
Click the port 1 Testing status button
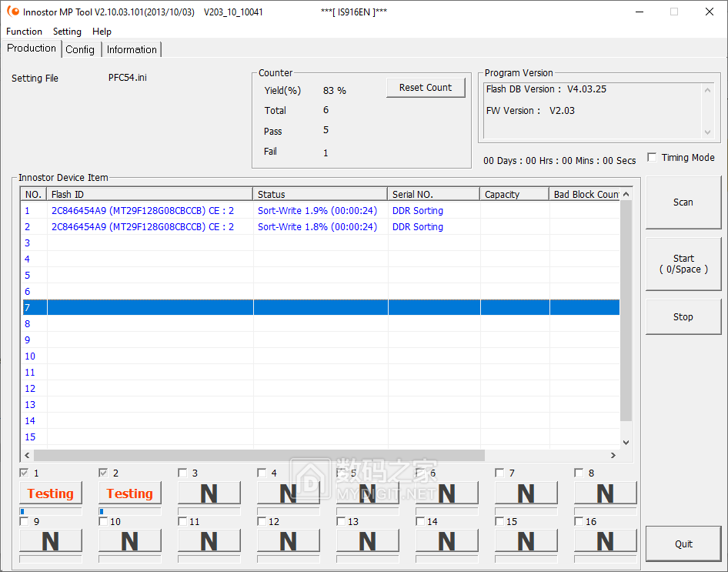(50, 493)
